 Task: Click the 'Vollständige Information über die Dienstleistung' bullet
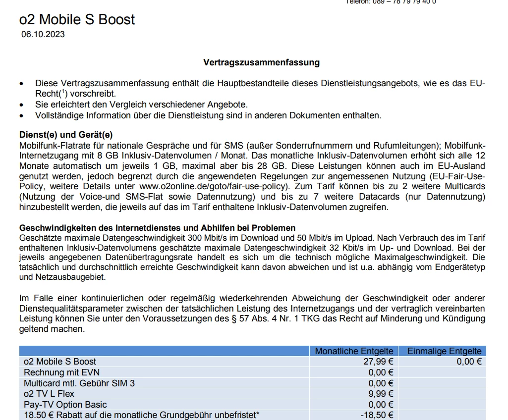pyautogui.click(x=208, y=115)
